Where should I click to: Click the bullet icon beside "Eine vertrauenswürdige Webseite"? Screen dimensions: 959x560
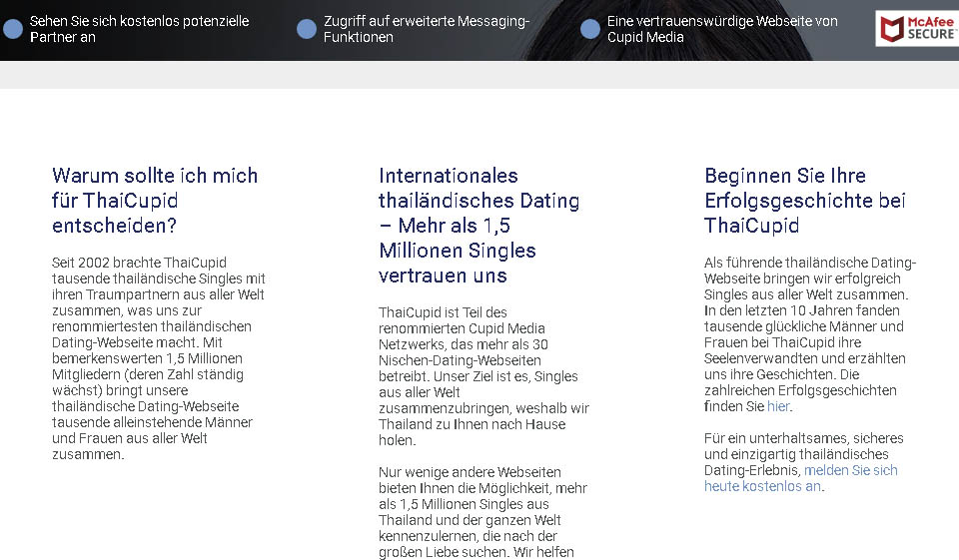coord(590,29)
